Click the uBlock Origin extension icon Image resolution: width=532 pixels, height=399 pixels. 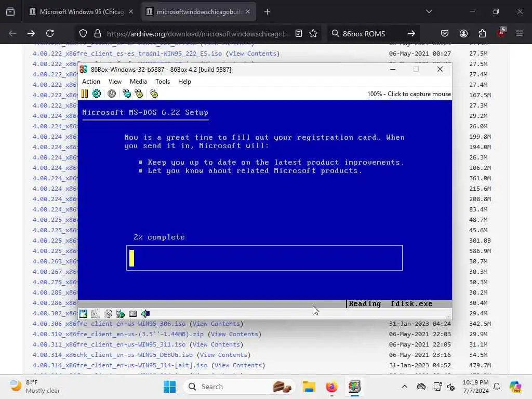[501, 33]
